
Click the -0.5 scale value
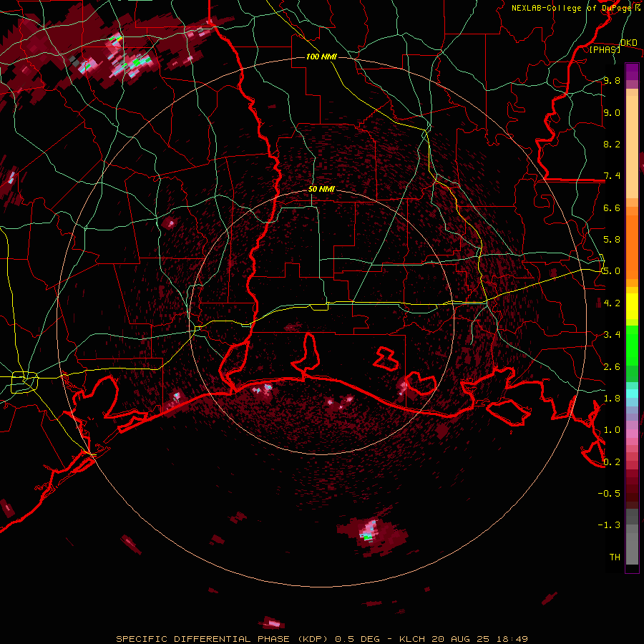609,494
